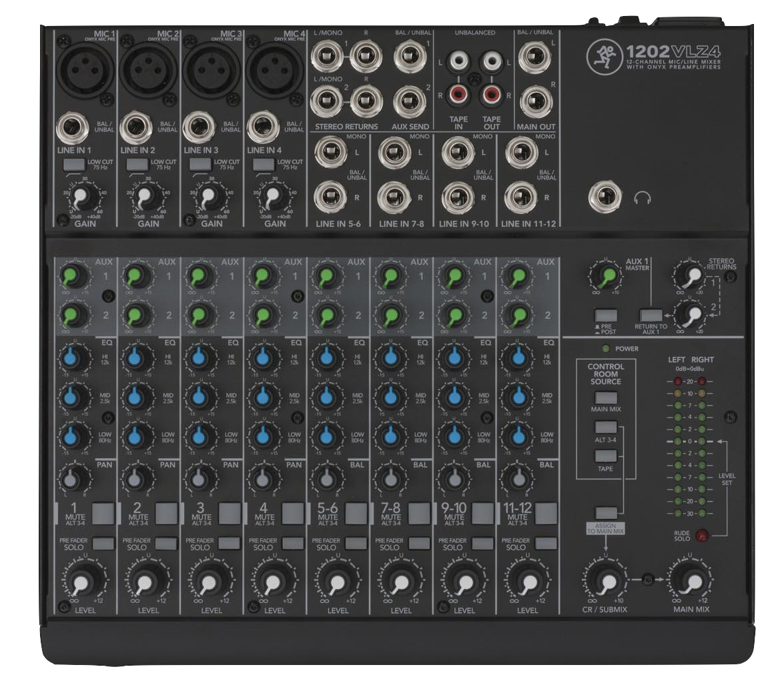This screenshot has width=784, height=687.
Task: Click the LINE IN 2 quarter-inch jack
Action: [136, 129]
